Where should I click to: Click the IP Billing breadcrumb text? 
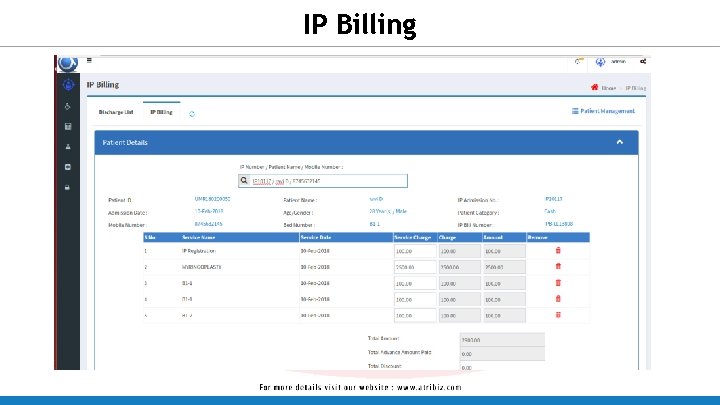coord(636,88)
